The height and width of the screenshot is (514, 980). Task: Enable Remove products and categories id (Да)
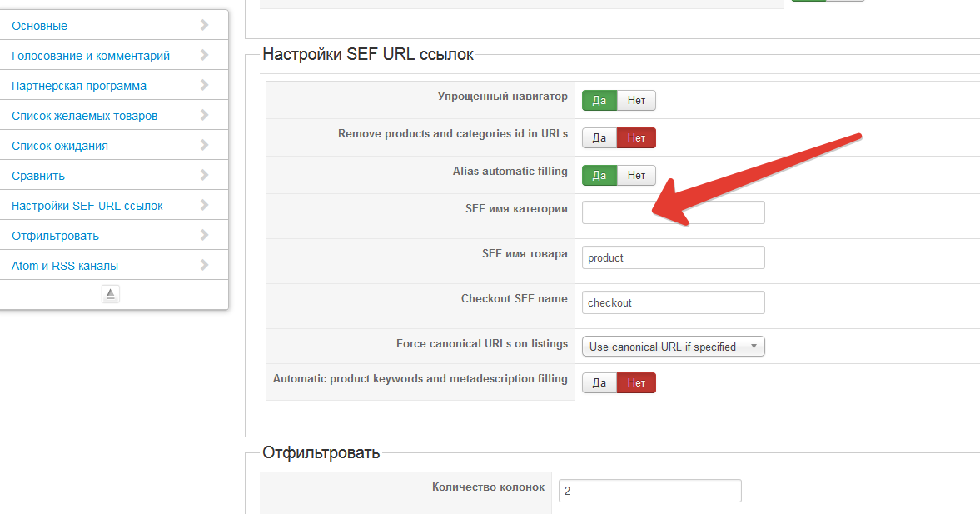tap(599, 137)
